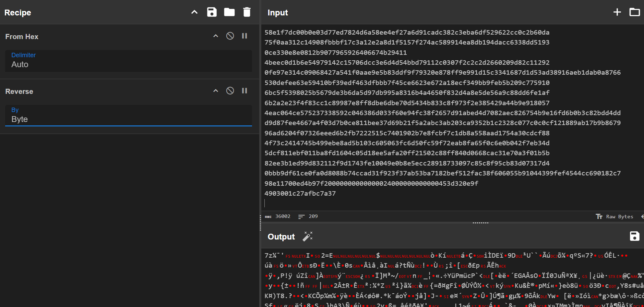The height and width of the screenshot is (307, 644).
Task: Set breakpoint on From Hex operation
Action: point(245,36)
